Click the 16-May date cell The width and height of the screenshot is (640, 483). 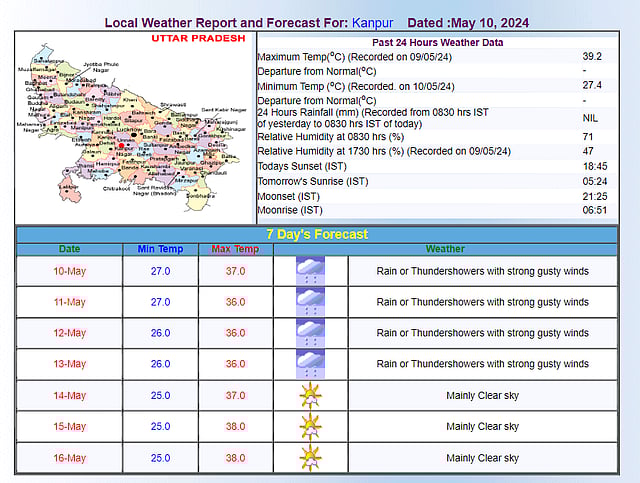click(69, 457)
